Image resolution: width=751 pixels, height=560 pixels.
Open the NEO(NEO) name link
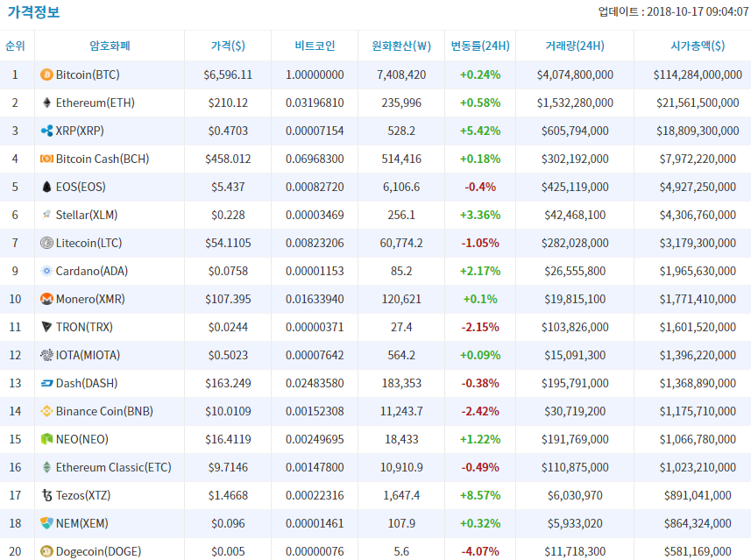click(x=81, y=439)
